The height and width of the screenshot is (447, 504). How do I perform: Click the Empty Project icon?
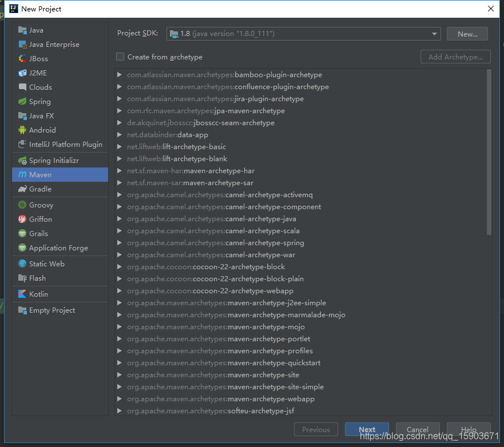click(x=22, y=310)
